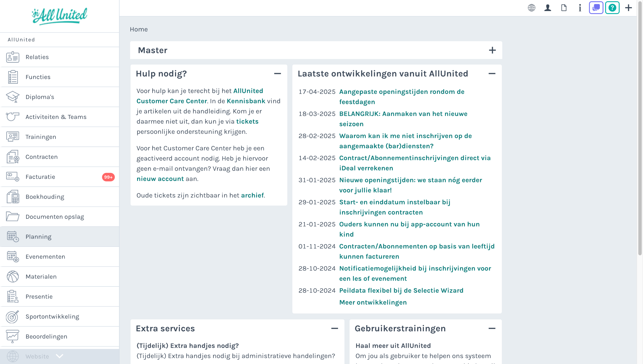Screen dimensions: 643x364
Task: Click the plus icon in top header
Action: [x=628, y=8]
